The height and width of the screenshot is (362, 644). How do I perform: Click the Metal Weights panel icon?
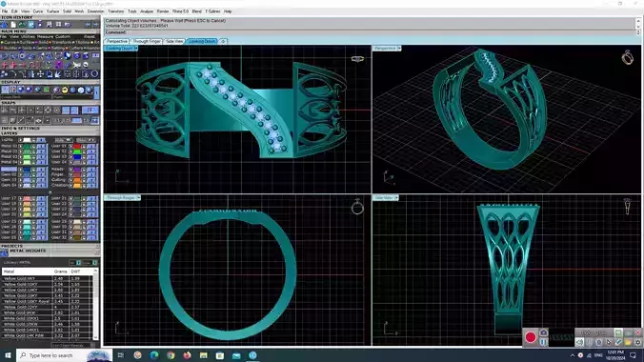coord(4,251)
